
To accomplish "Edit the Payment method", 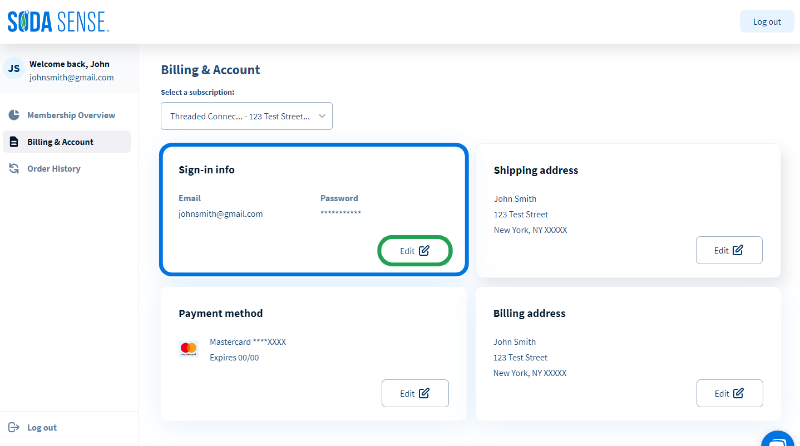I will 415,393.
